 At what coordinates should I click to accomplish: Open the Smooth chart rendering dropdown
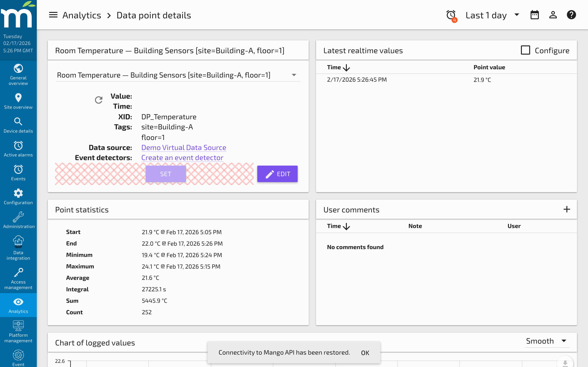(x=546, y=341)
